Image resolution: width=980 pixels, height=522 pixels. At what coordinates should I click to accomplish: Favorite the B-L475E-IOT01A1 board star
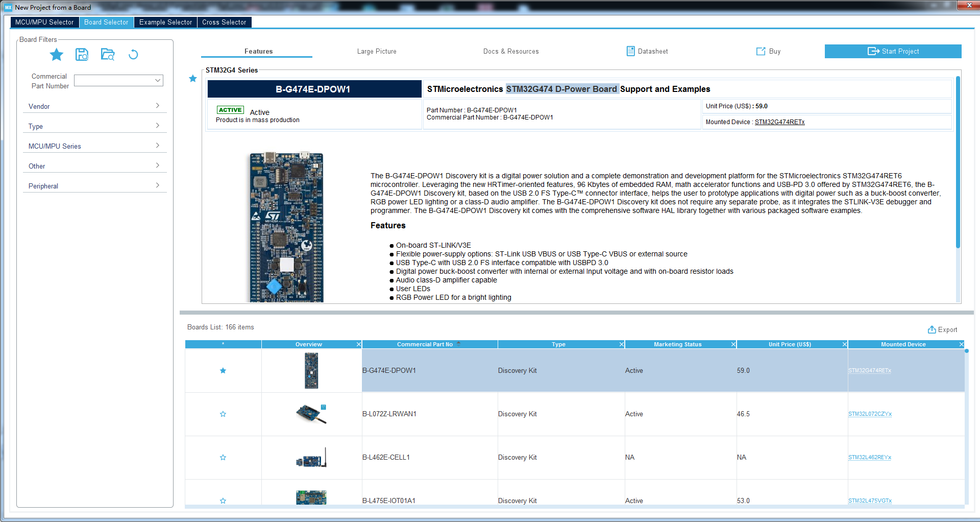(x=223, y=501)
